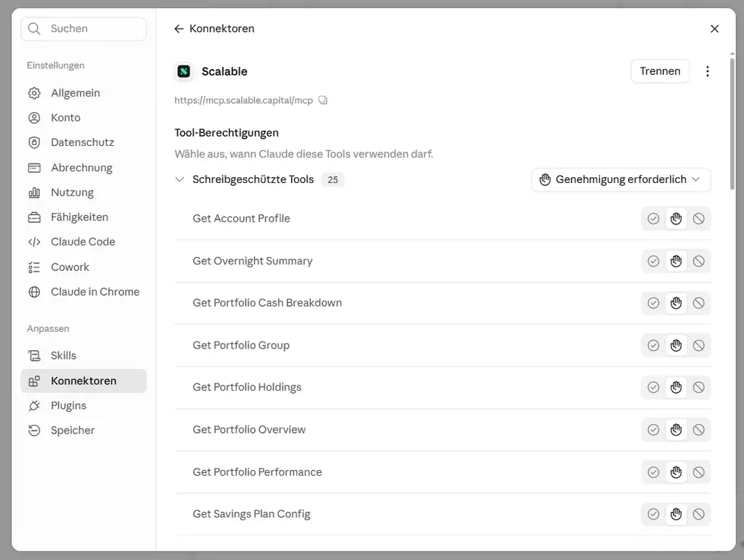The width and height of the screenshot is (744, 560).
Task: Click the Tool-Berechtigungen heading
Action: [227, 133]
